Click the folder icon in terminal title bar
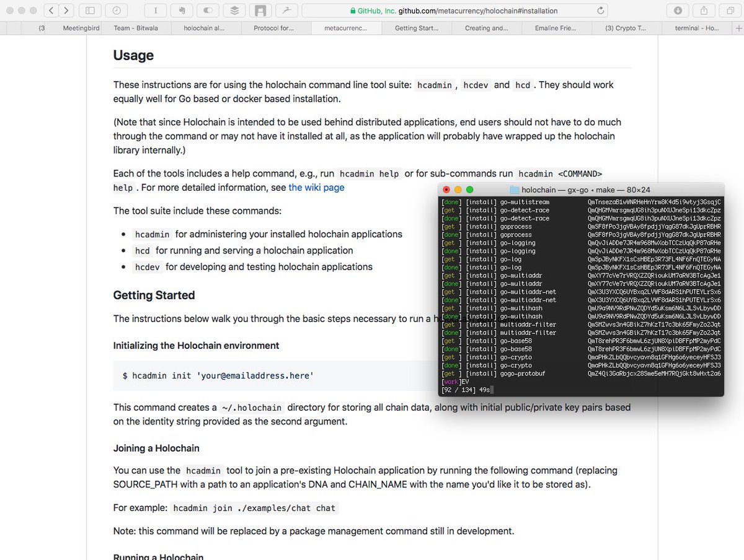This screenshot has height=560, width=744. (x=514, y=190)
